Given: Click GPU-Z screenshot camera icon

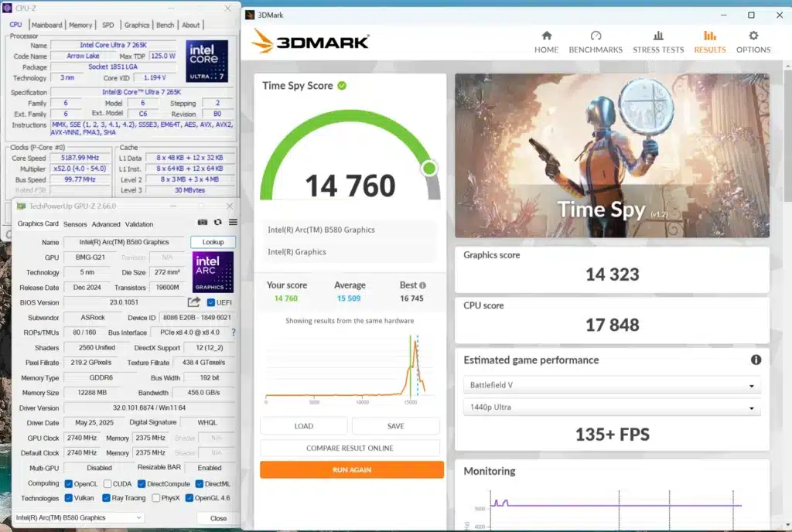Looking at the screenshot, I should (x=203, y=222).
